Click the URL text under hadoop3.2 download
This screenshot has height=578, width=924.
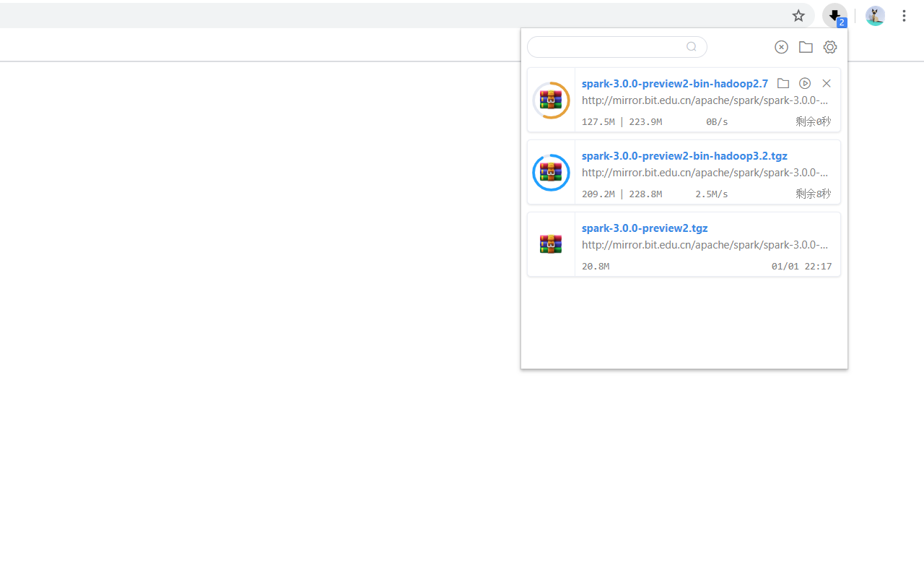pyautogui.click(x=705, y=173)
